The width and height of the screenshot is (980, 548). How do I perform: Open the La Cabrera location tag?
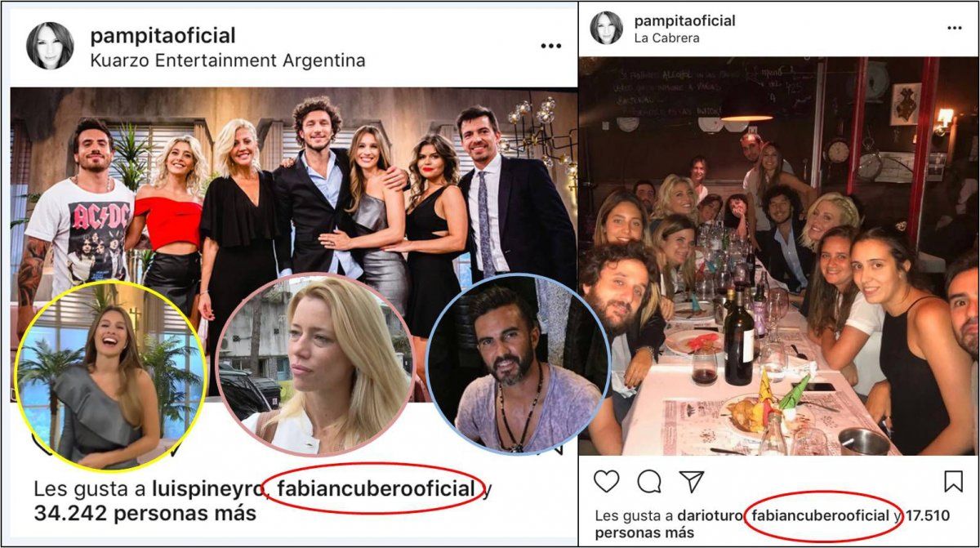point(666,38)
